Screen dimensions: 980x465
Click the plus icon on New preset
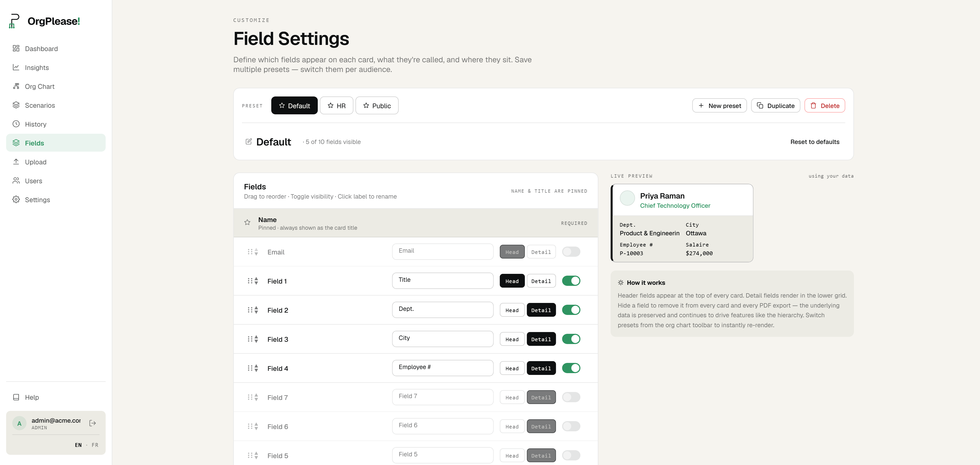701,105
